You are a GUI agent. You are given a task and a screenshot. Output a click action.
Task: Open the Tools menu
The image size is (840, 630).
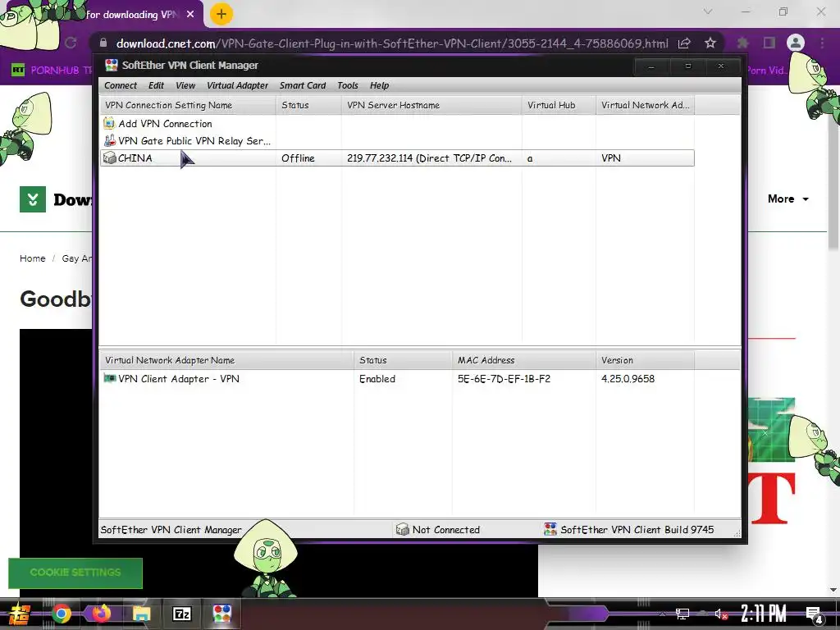[348, 85]
